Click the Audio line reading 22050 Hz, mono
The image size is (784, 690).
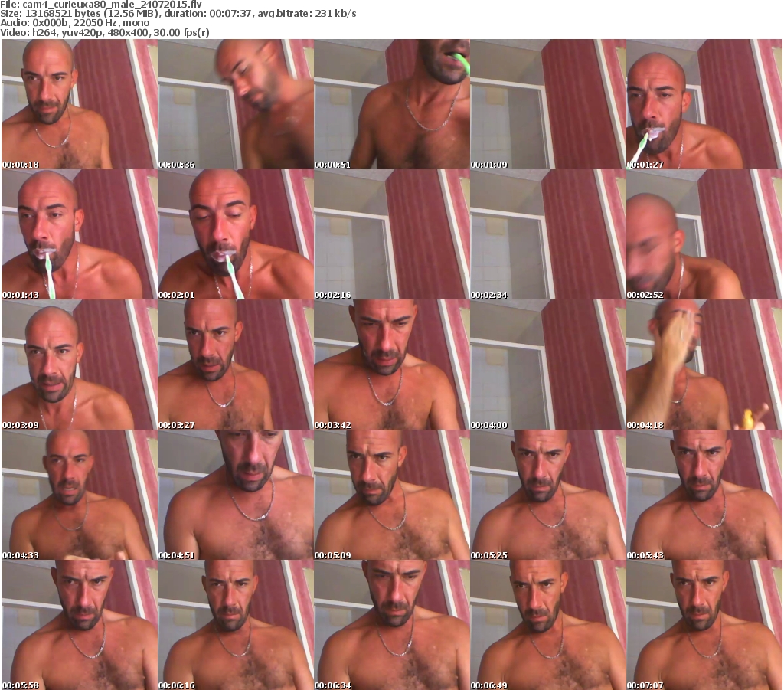(x=74, y=23)
